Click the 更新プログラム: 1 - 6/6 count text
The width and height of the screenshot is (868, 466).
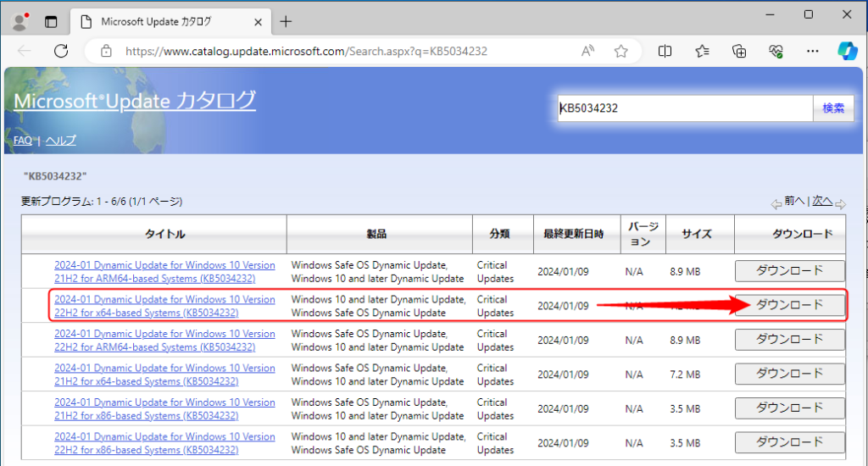pos(102,202)
